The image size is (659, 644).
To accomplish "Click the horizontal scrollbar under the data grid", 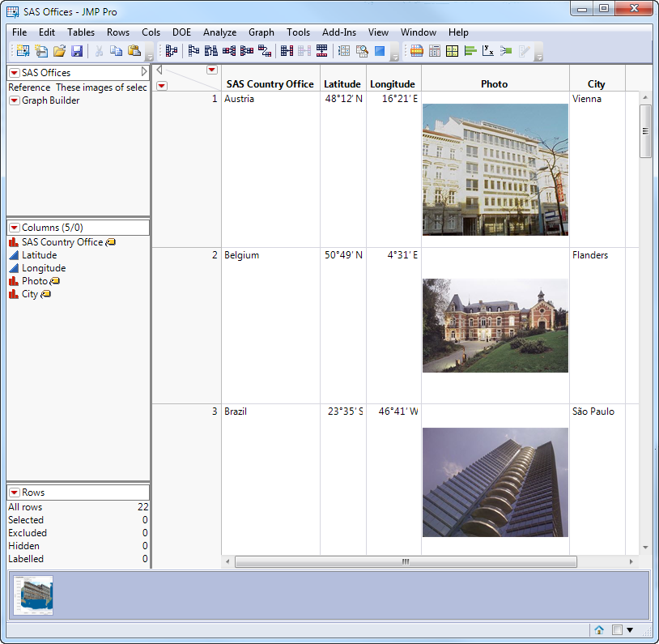I will [x=405, y=561].
